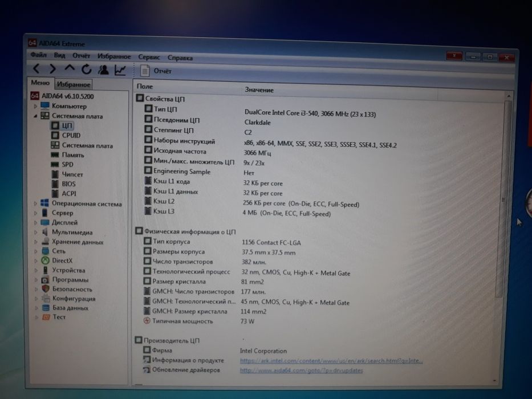Click the Кэш L1 кода chip icon
The width and height of the screenshot is (532, 399).
148,181
